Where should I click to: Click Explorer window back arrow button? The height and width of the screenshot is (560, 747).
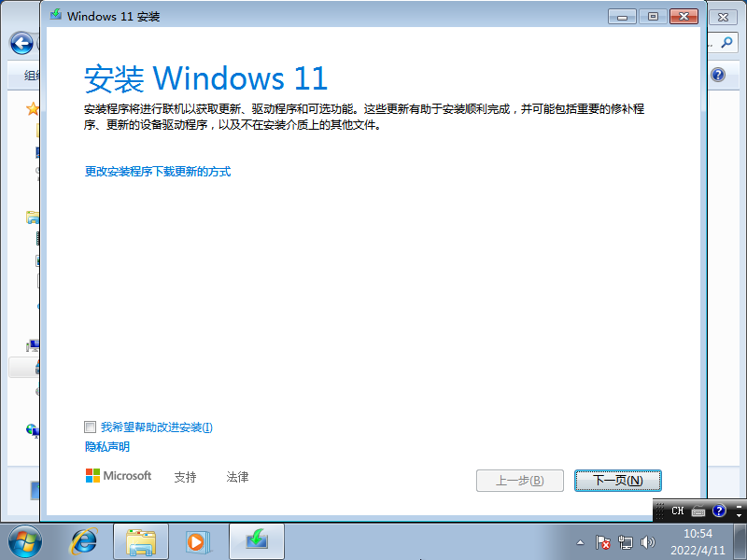[21, 44]
